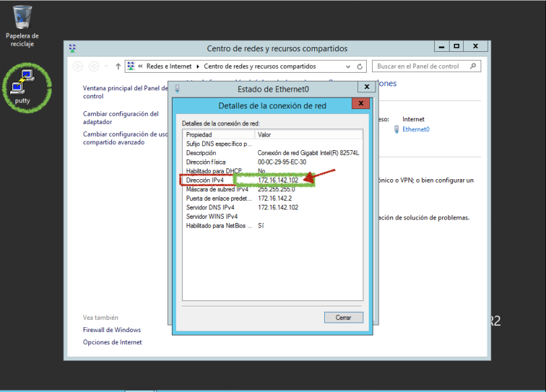
Task: Click the Propiedad column header
Action: click(x=218, y=135)
